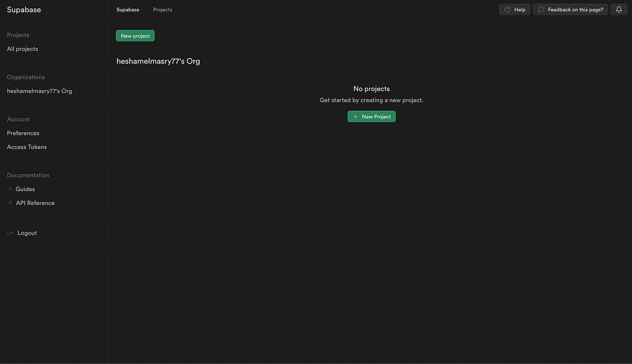
Task: Open the Guides documentation link
Action: pyautogui.click(x=25, y=188)
